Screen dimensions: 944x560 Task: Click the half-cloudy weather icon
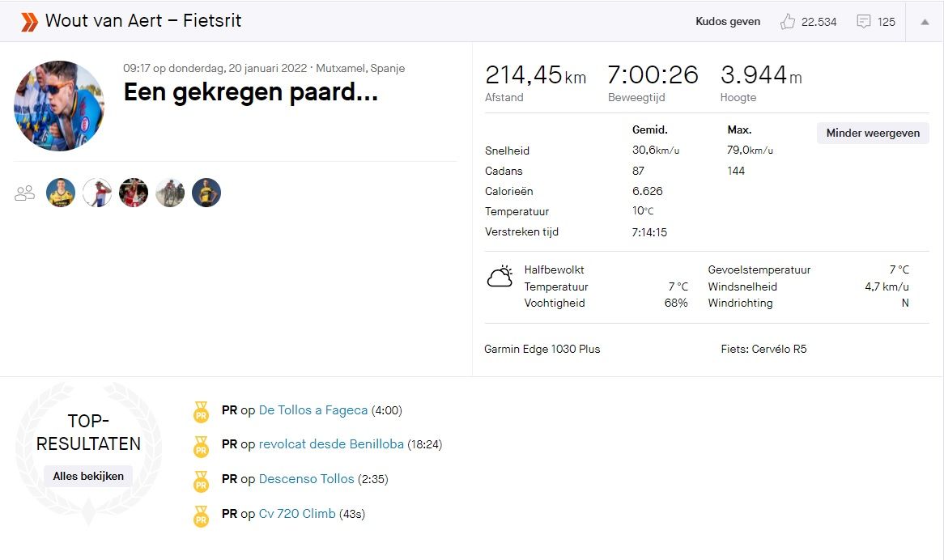[500, 276]
